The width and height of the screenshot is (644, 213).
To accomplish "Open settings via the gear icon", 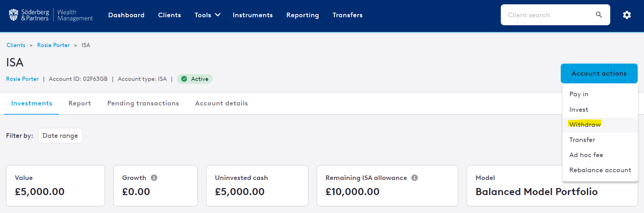I will pos(627,15).
